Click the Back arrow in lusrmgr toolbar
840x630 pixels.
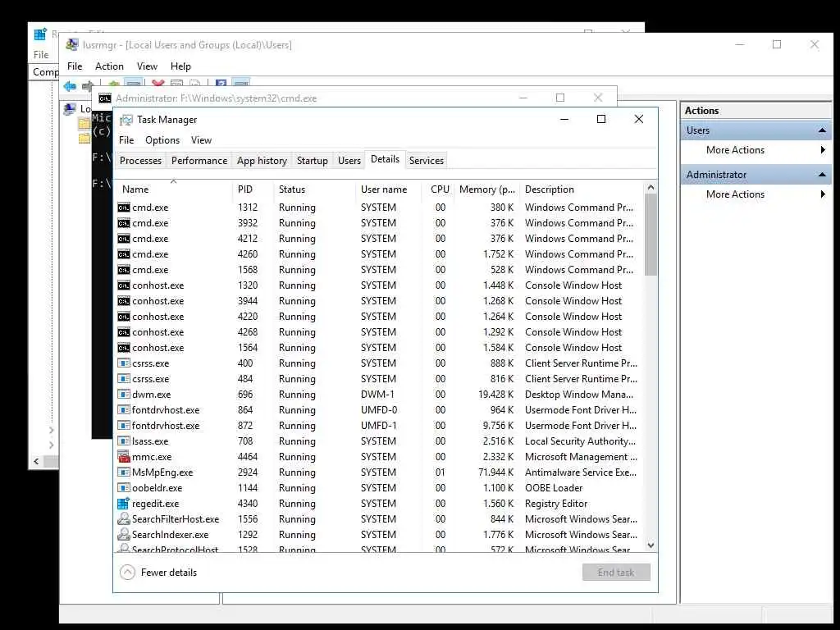[x=70, y=85]
